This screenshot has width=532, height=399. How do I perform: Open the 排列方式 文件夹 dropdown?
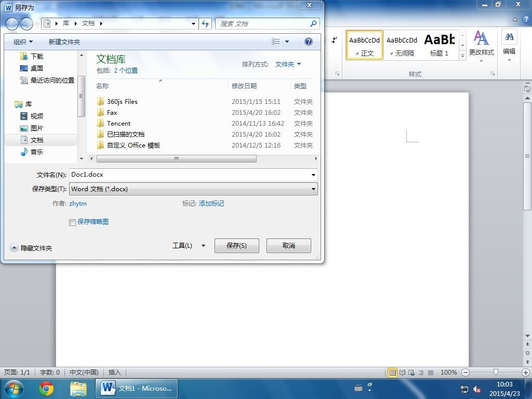[288, 64]
